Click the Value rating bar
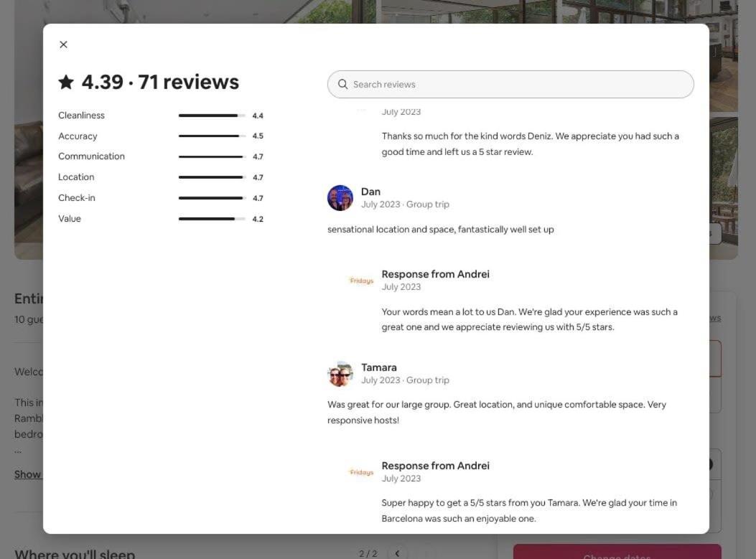 point(212,219)
